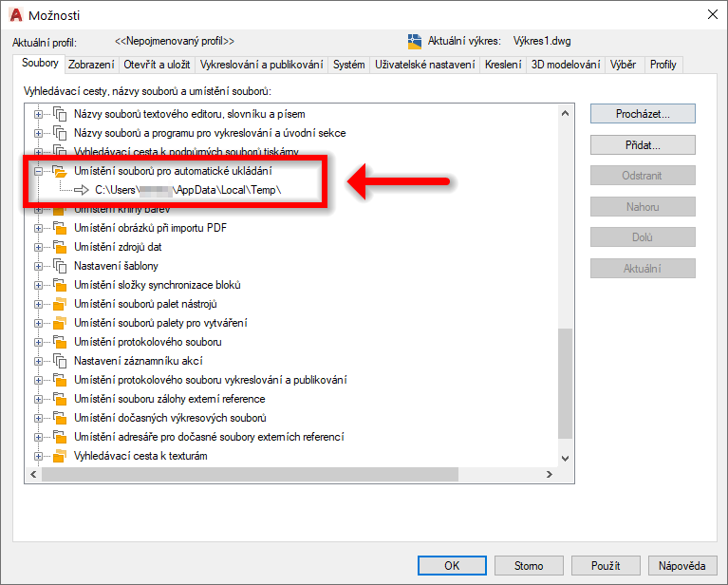Click files icon next to Nastavení šablony

(59, 266)
